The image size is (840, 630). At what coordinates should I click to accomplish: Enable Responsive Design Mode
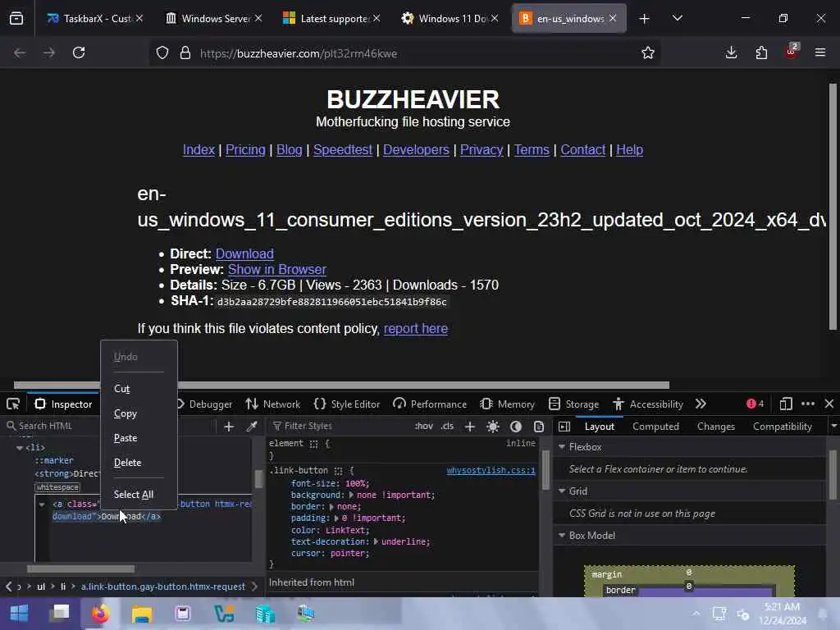pyautogui.click(x=786, y=404)
